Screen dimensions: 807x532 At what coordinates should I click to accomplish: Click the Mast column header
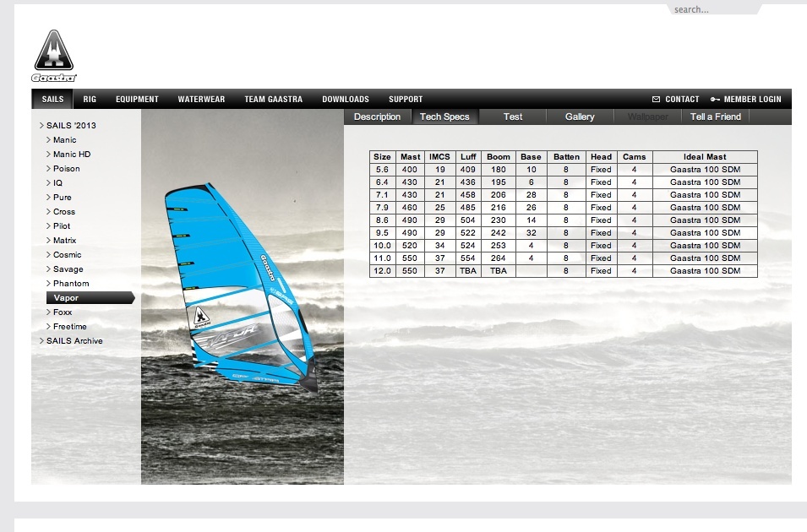tap(410, 157)
